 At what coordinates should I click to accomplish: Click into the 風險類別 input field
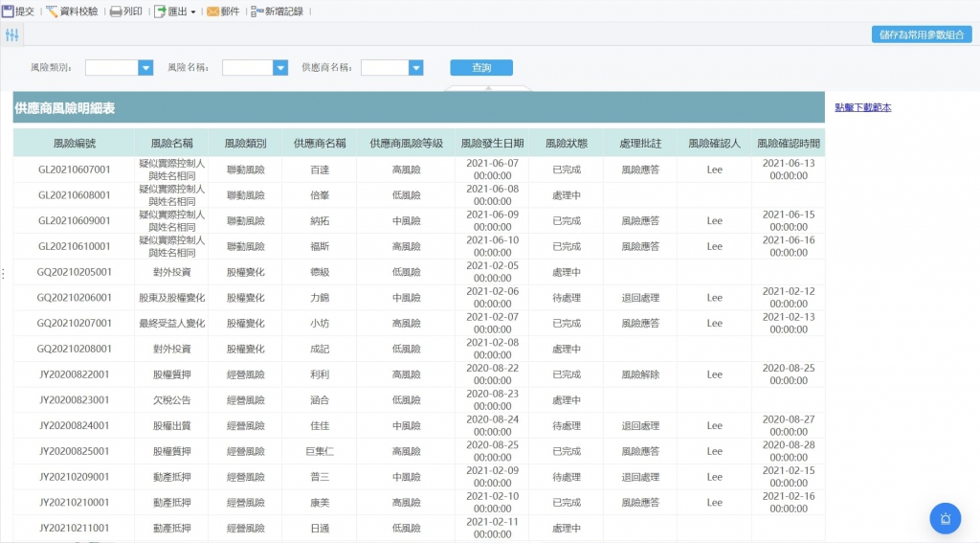point(111,68)
